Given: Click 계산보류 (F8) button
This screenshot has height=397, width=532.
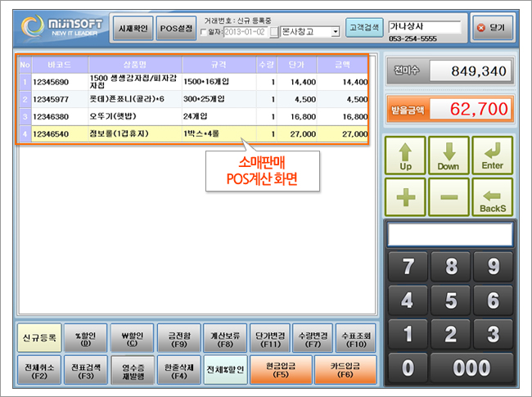Looking at the screenshot, I should tap(225, 339).
